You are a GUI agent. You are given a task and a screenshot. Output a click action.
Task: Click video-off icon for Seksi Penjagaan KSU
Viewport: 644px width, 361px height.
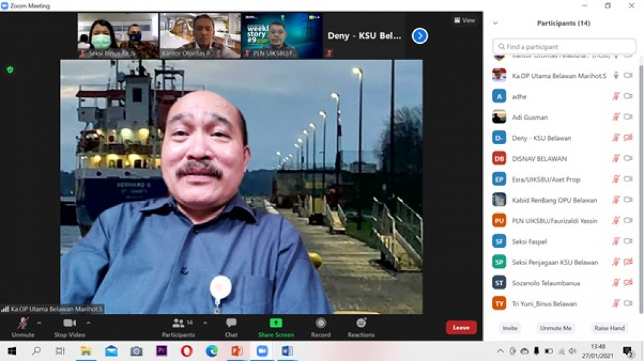click(628, 262)
